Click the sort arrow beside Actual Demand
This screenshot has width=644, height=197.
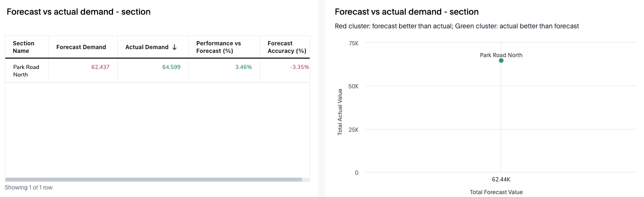(174, 47)
